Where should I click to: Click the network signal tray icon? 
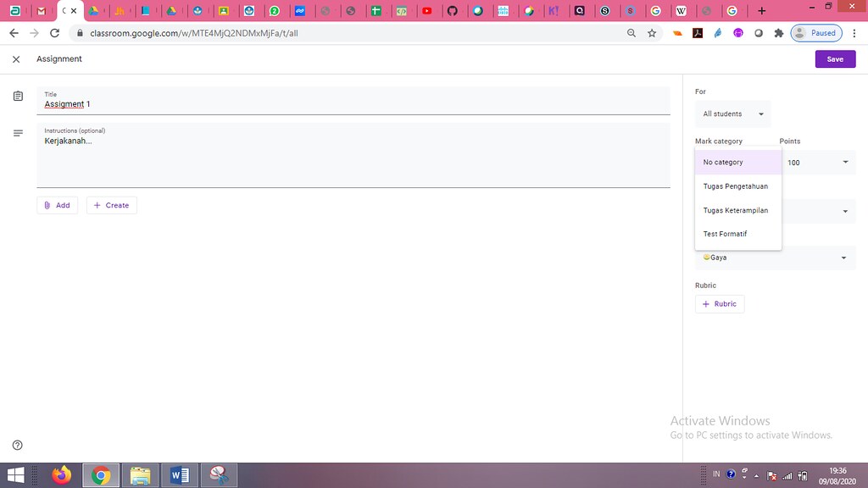(787, 475)
